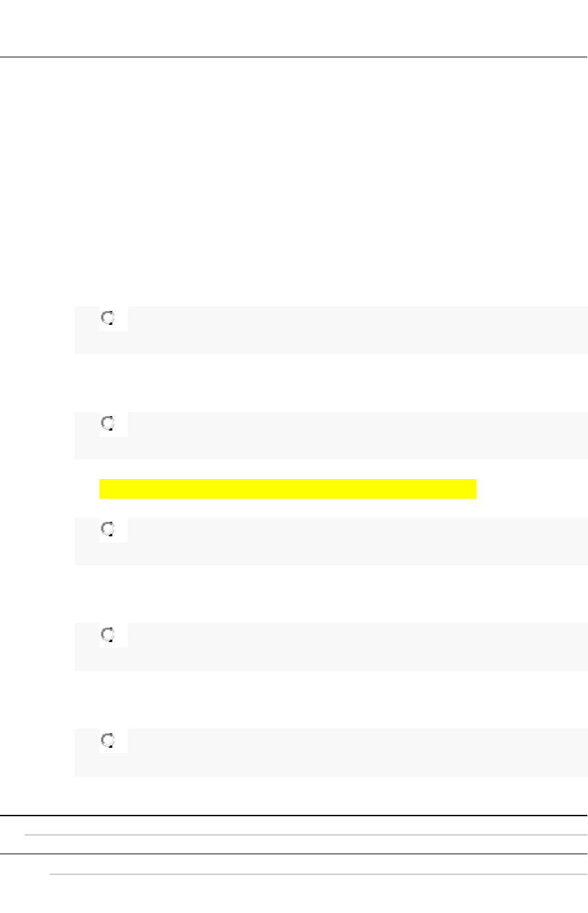Click the first gray answer row
The image size is (588, 913).
pyautogui.click(x=345, y=330)
